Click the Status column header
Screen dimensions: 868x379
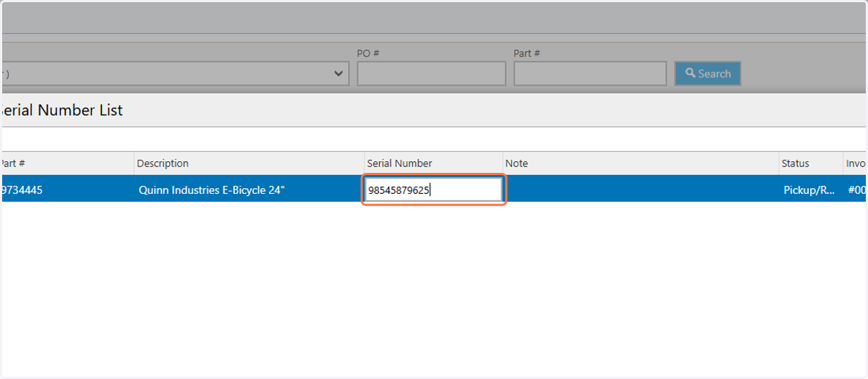[x=811, y=163]
